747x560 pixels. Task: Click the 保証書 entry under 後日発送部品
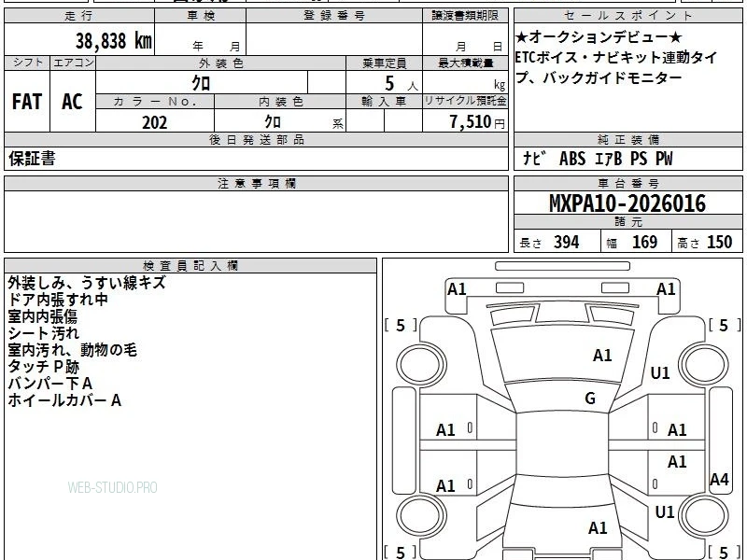click(x=32, y=159)
